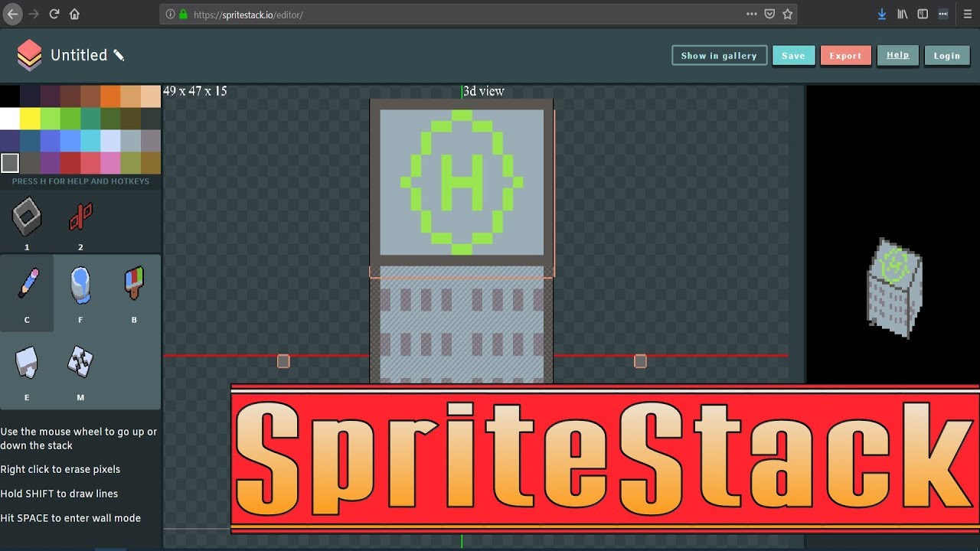This screenshot has width=980, height=551.
Task: Click the 'Hold SHIFT to draw lines' hint
Action: [59, 494]
